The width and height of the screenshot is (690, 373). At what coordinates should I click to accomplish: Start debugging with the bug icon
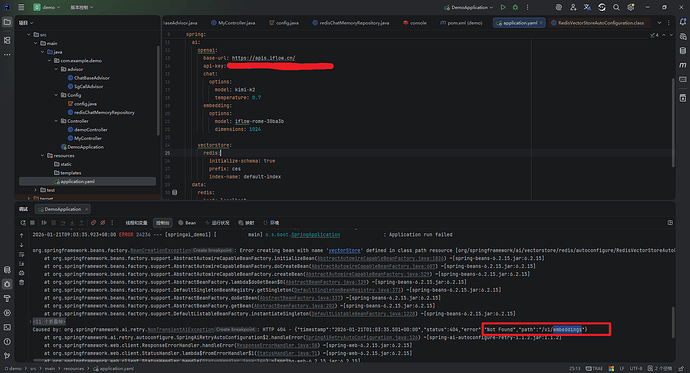pos(515,7)
